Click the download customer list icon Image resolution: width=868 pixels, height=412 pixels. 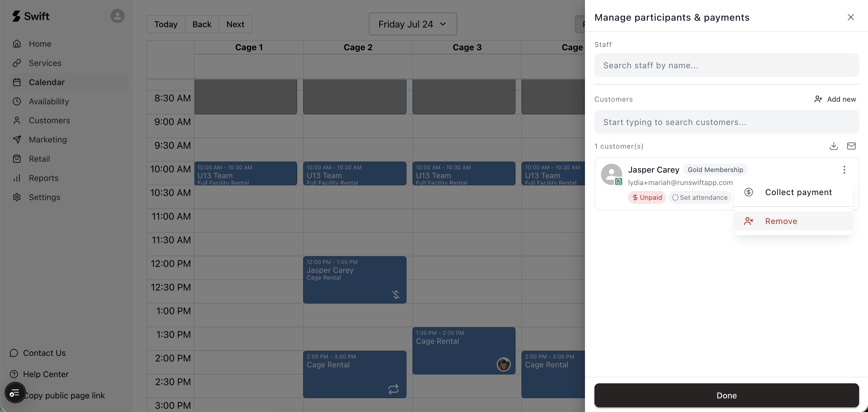(x=833, y=146)
